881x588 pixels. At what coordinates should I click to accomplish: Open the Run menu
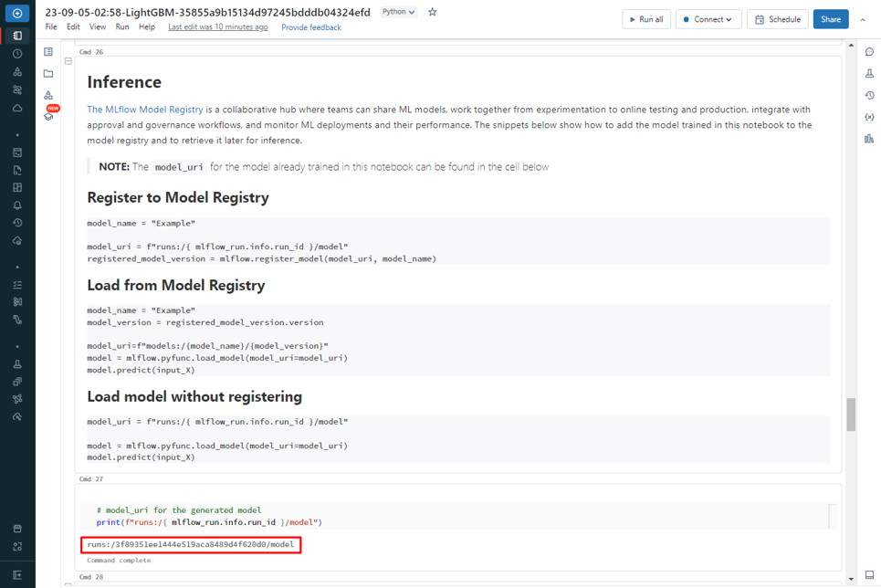click(x=122, y=27)
